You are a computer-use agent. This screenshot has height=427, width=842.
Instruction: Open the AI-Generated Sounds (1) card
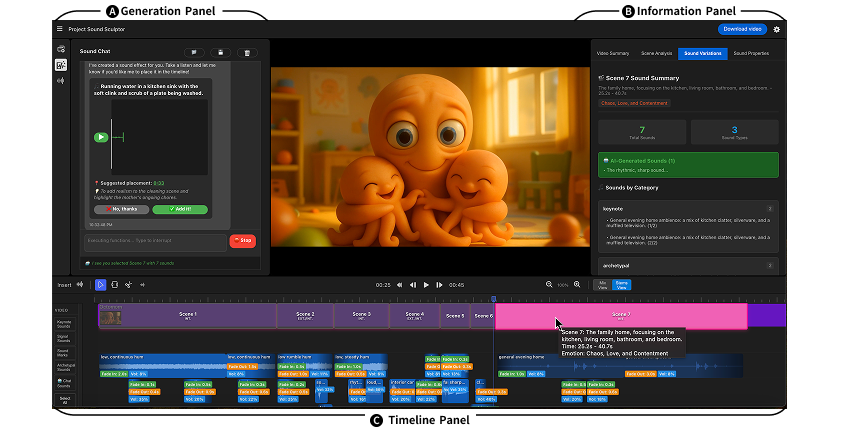[x=688, y=165]
